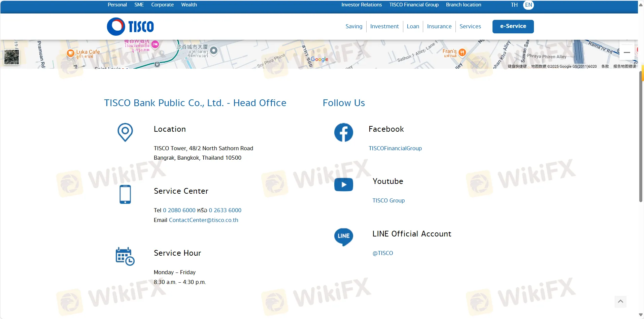
Task: Open the TISCOFinancialGroup link
Action: tap(395, 148)
